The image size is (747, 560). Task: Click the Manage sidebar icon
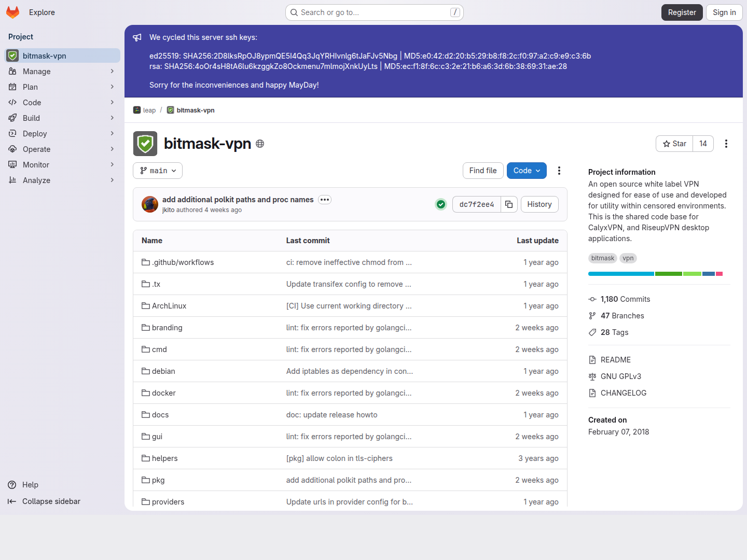tap(12, 71)
